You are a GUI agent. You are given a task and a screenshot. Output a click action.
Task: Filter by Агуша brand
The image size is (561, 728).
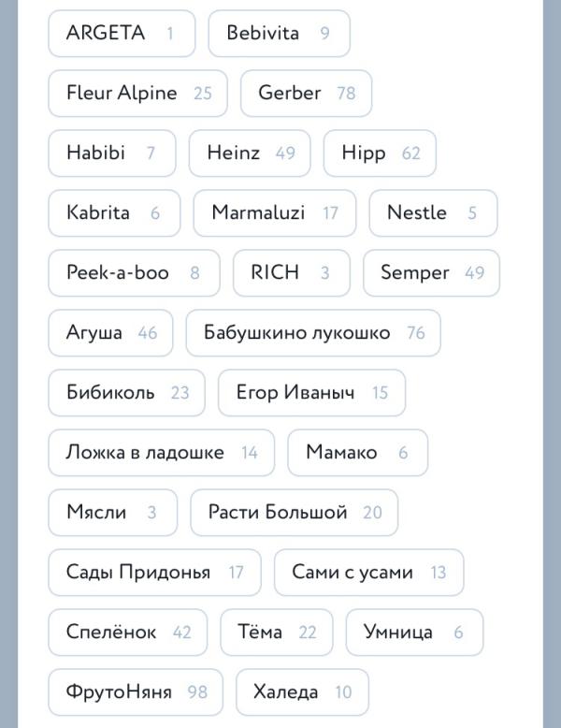click(110, 333)
